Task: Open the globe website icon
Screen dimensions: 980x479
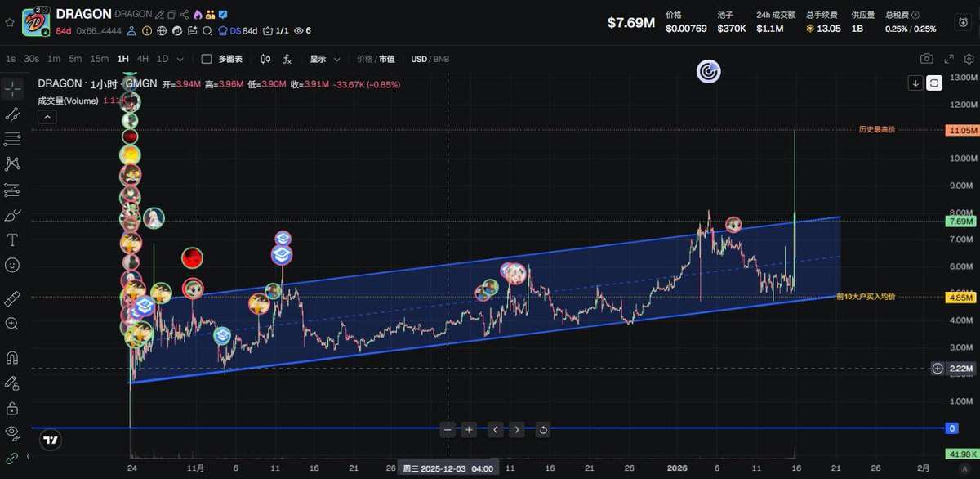Action: [162, 31]
